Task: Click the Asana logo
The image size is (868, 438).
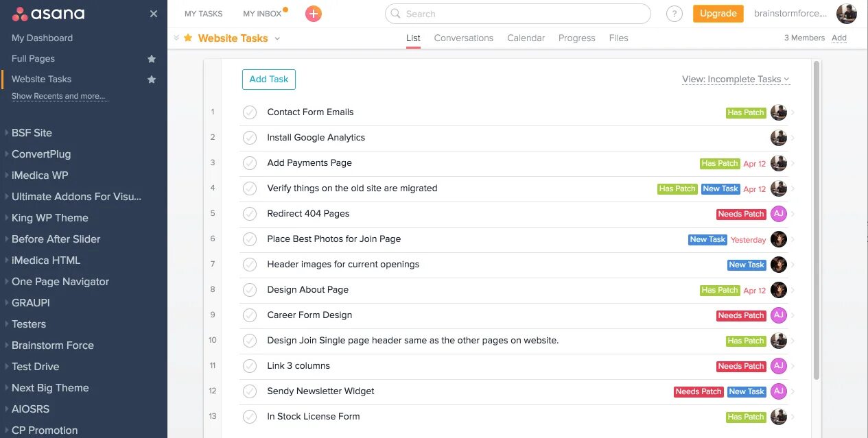Action: (x=48, y=14)
